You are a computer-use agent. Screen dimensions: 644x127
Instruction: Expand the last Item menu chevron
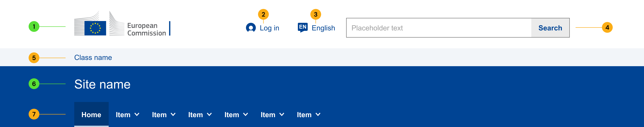[x=318, y=114]
